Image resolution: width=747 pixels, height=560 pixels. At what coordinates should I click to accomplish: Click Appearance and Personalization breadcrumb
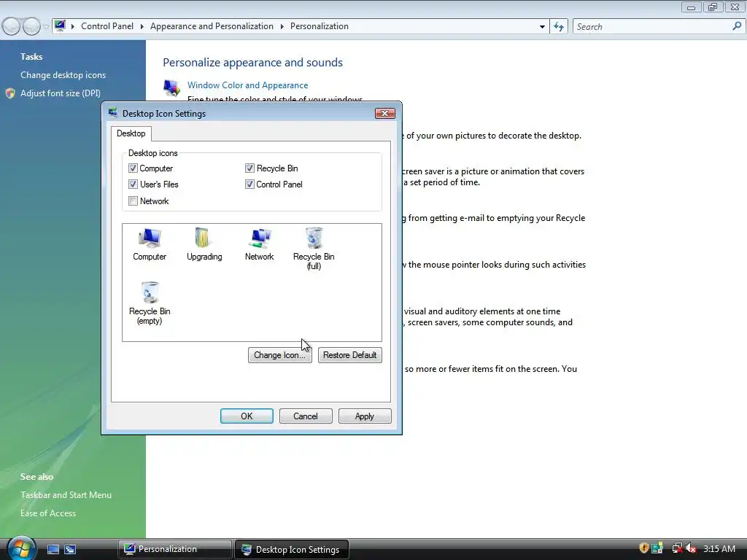click(x=212, y=26)
